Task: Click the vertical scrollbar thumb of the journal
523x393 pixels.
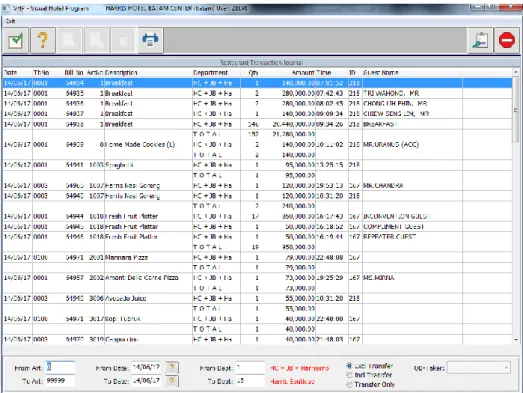Action: point(516,109)
